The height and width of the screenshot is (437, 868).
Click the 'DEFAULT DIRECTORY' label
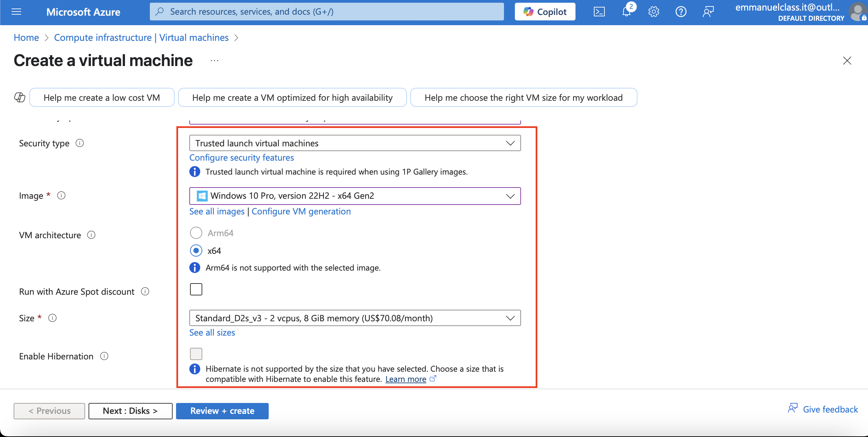(811, 18)
